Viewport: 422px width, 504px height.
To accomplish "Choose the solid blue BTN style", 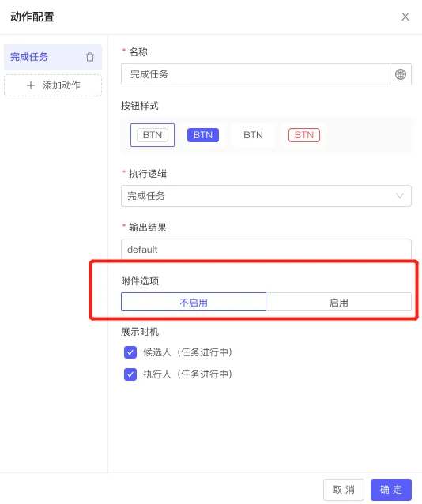I will click(x=203, y=135).
